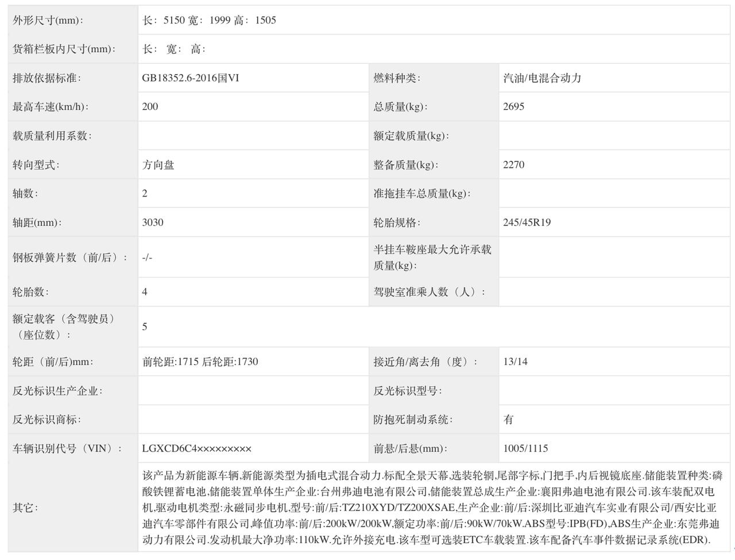735x560 pixels.
Task: Select the total mass value 2695
Action: (513, 107)
